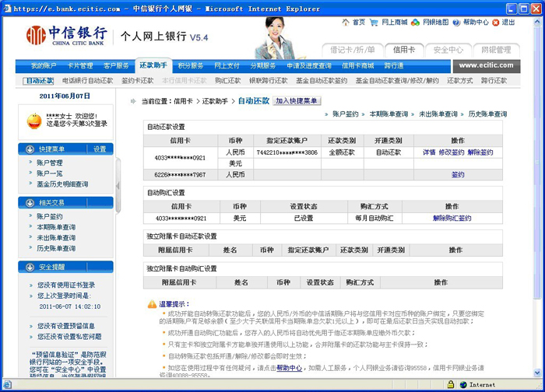Click the red 退出 logout icon
This screenshot has width=545, height=392.
[x=496, y=23]
